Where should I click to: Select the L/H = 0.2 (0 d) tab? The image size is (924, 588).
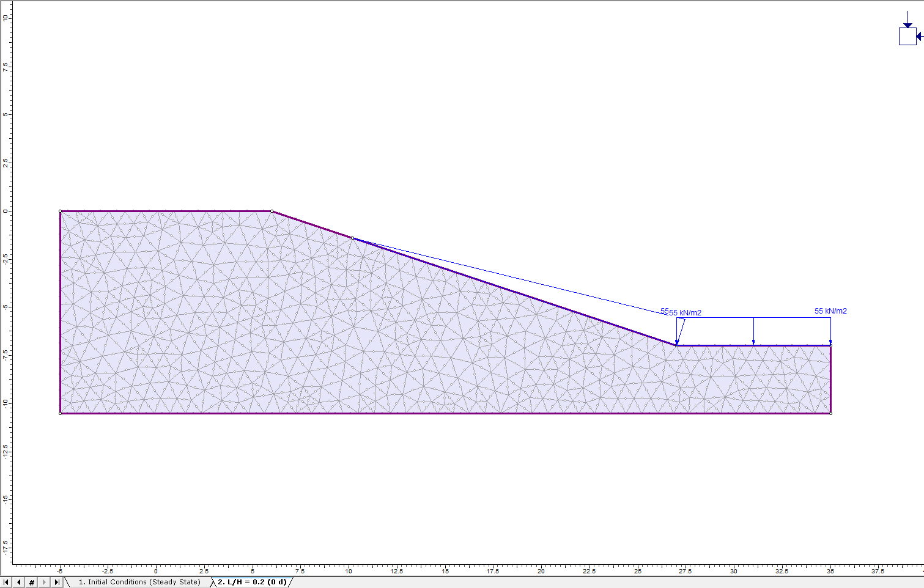tap(252, 582)
